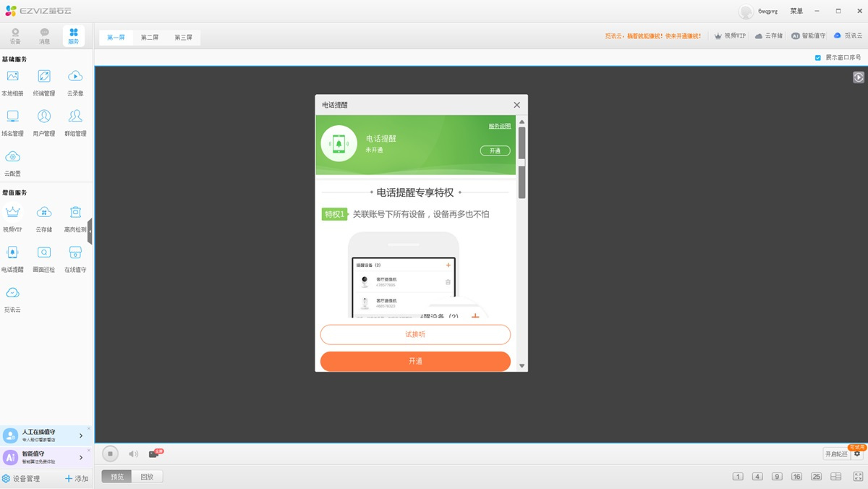Click the 用户管理 user management icon
Screen dimensions: 868x489
click(x=44, y=117)
